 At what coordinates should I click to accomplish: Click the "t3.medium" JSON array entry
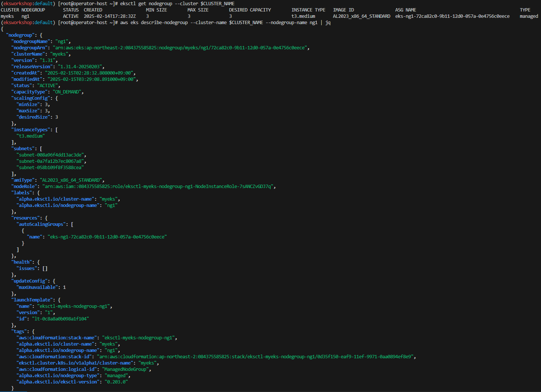(x=31, y=136)
